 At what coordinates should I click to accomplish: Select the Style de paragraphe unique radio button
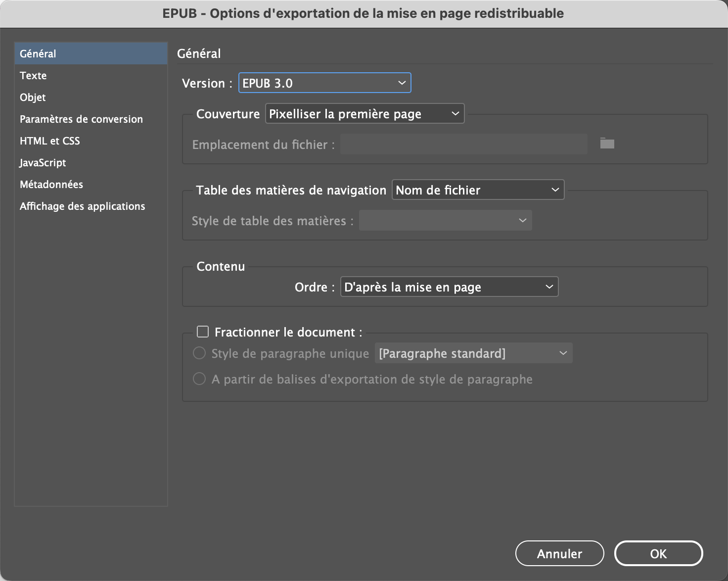pos(199,353)
